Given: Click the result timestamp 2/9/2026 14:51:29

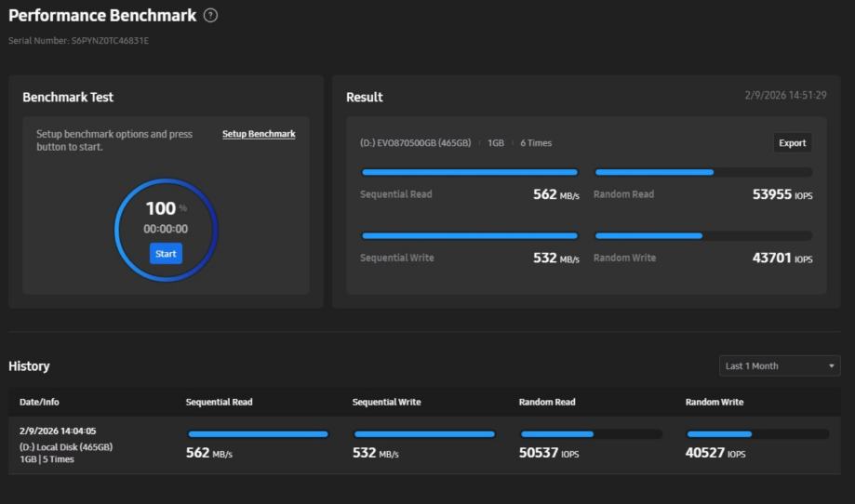Looking at the screenshot, I should [x=785, y=96].
